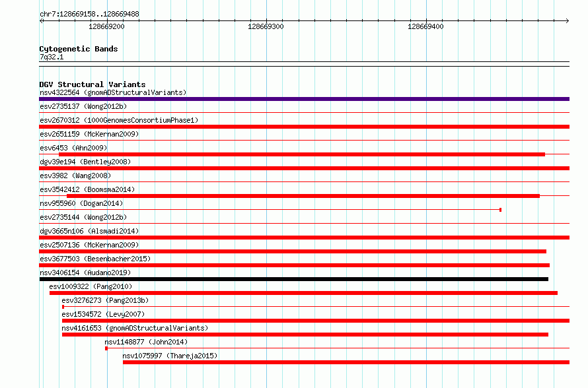
Task: Click the red start marker of nsv1148877
Action: pos(106,348)
